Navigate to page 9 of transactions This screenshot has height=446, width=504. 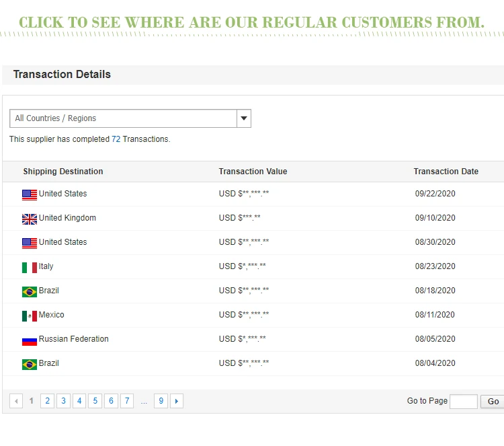click(x=161, y=402)
